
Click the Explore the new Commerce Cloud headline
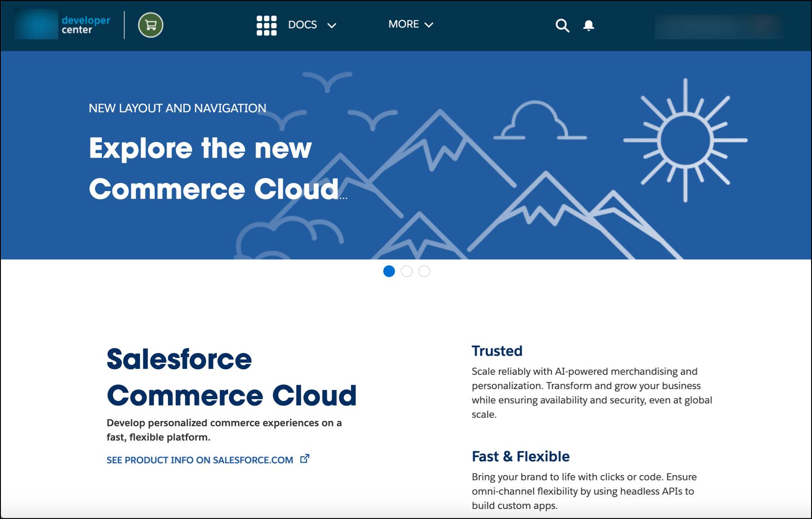click(218, 168)
